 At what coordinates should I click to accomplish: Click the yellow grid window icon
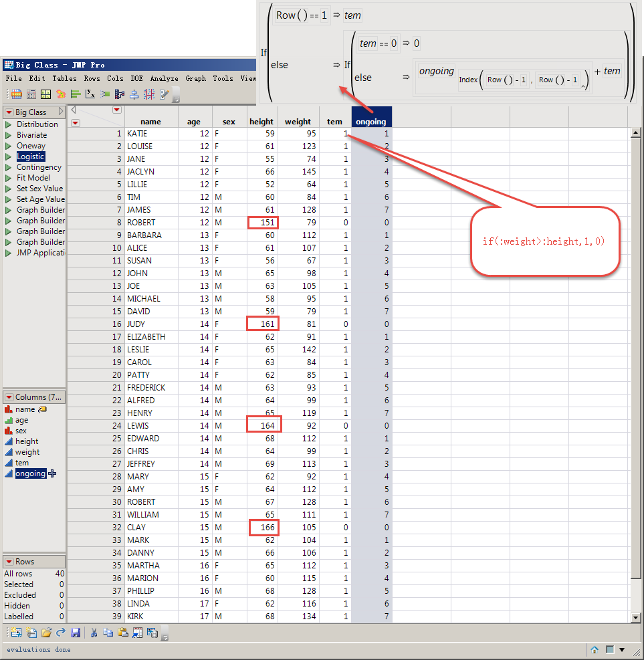click(x=46, y=94)
